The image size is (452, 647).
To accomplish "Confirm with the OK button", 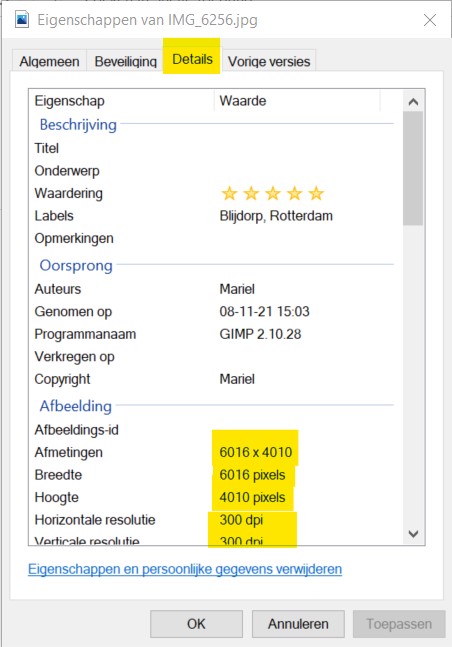I will [196, 624].
